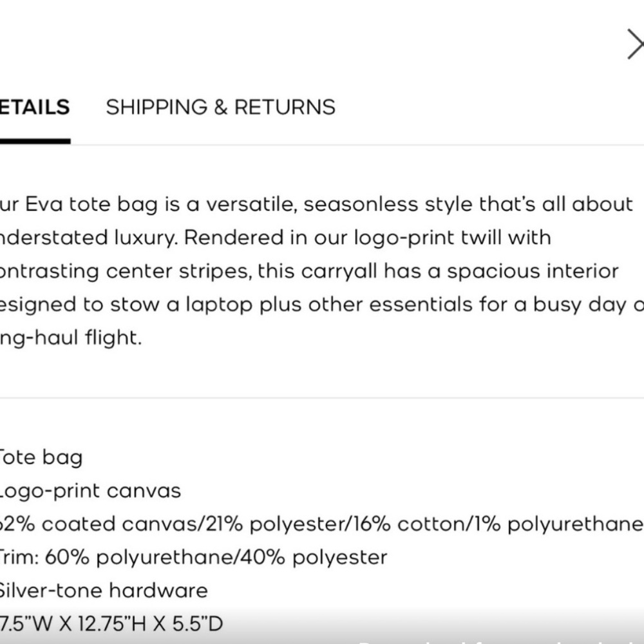Image resolution: width=644 pixels, height=644 pixels.
Task: Click the '5.5"D' depth measurement
Action: click(x=197, y=624)
